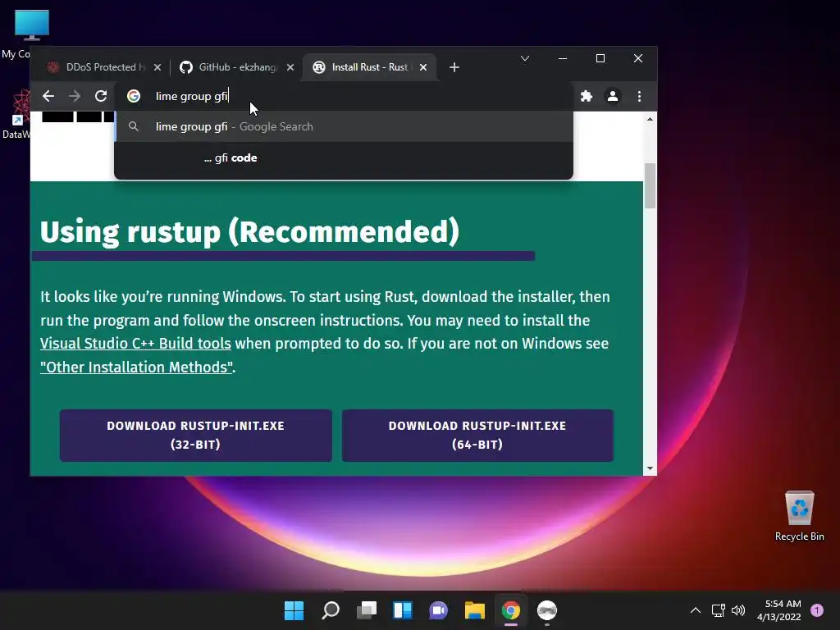Screen dimensions: 840x630
Task: Choose the 'lime group gfi - Google Search' suggestion
Action: (344, 126)
